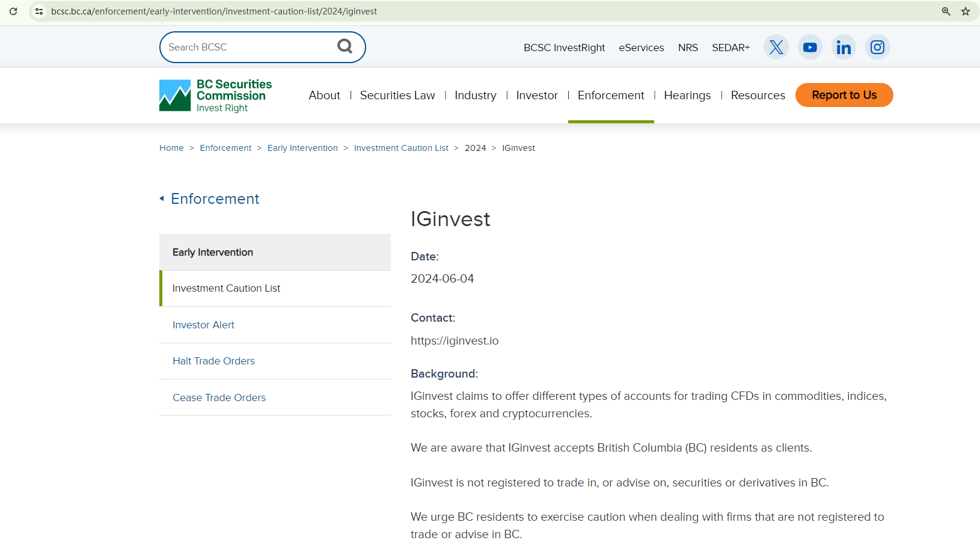The height and width of the screenshot is (546, 980).
Task: Open the Enforcement main menu item
Action: coord(610,95)
